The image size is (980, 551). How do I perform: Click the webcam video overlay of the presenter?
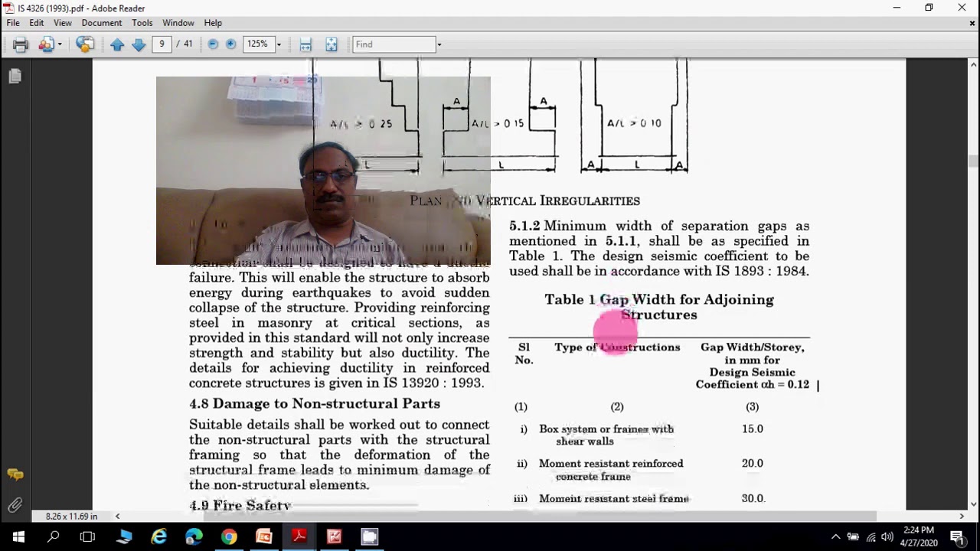(323, 171)
